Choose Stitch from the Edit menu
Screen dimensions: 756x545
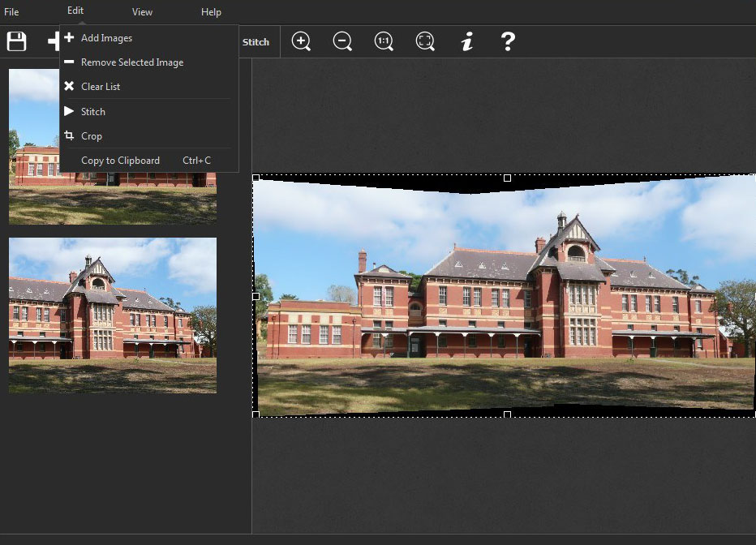pyautogui.click(x=94, y=111)
